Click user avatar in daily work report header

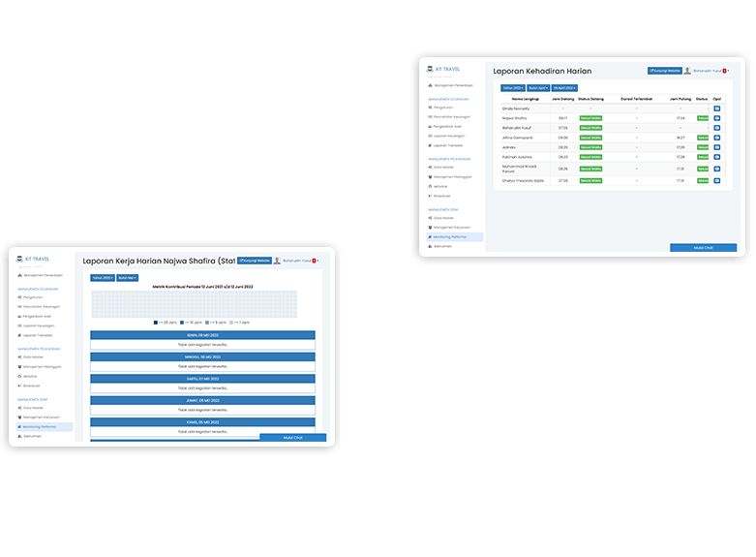pyautogui.click(x=277, y=261)
